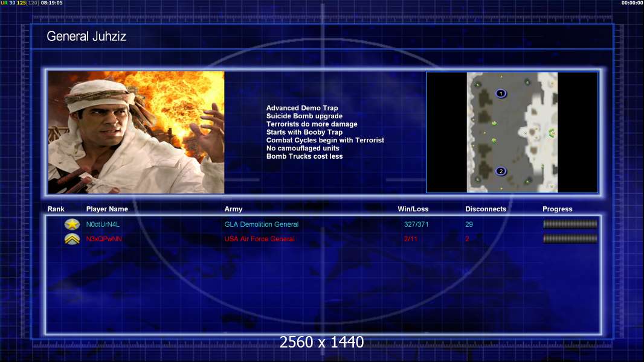Click the USA Air Force General army label
The height and width of the screenshot is (362, 644).
tap(259, 239)
